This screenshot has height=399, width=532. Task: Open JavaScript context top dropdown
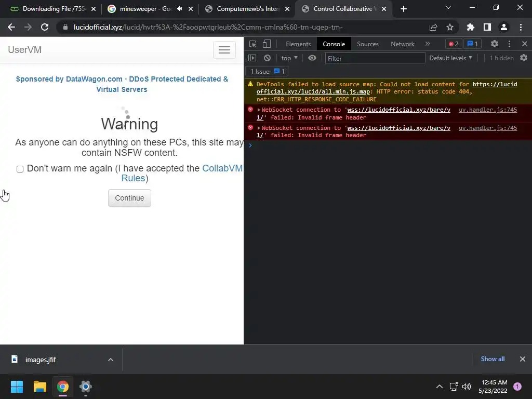[289, 58]
